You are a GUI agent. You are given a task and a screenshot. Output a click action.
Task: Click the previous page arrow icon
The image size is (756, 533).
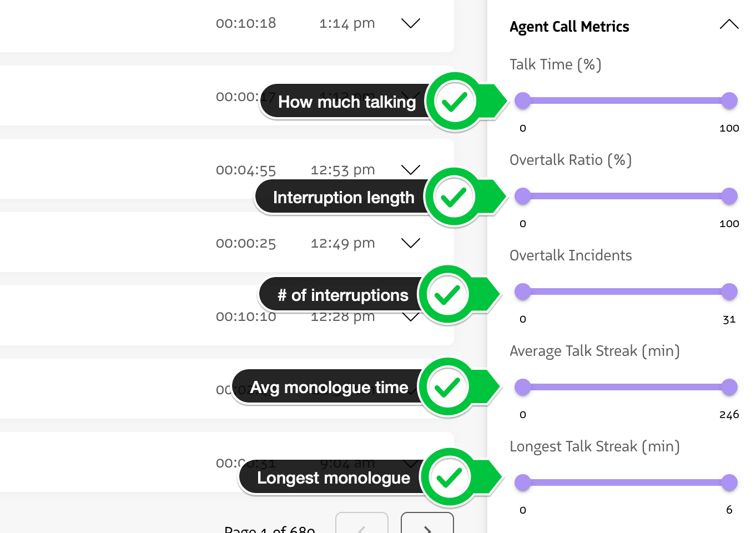(x=362, y=527)
